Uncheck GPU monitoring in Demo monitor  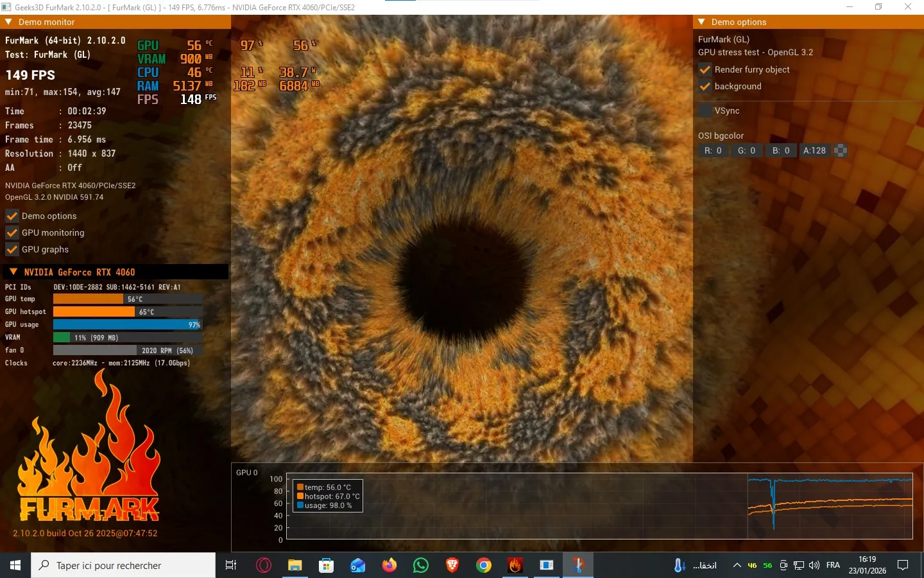pyautogui.click(x=12, y=232)
